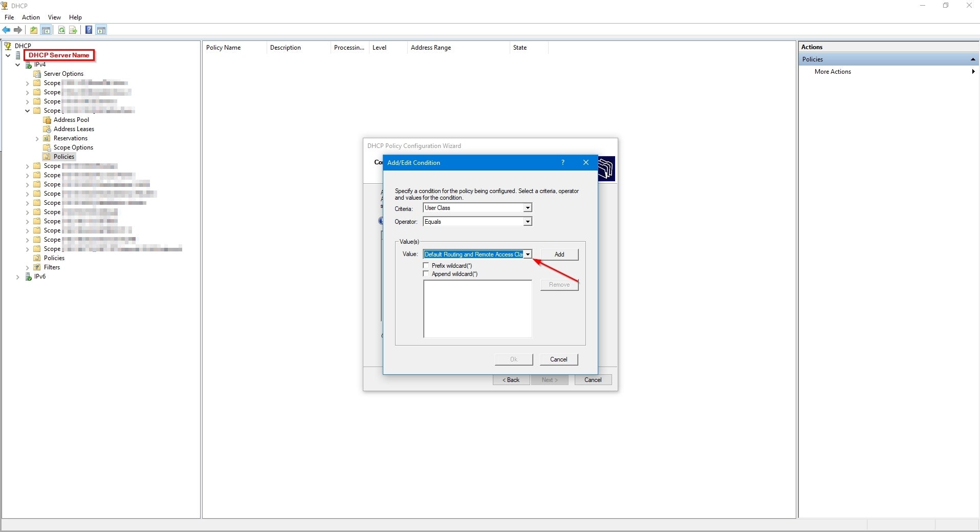Open the Action menu
The height and width of the screenshot is (532, 980).
pyautogui.click(x=31, y=17)
